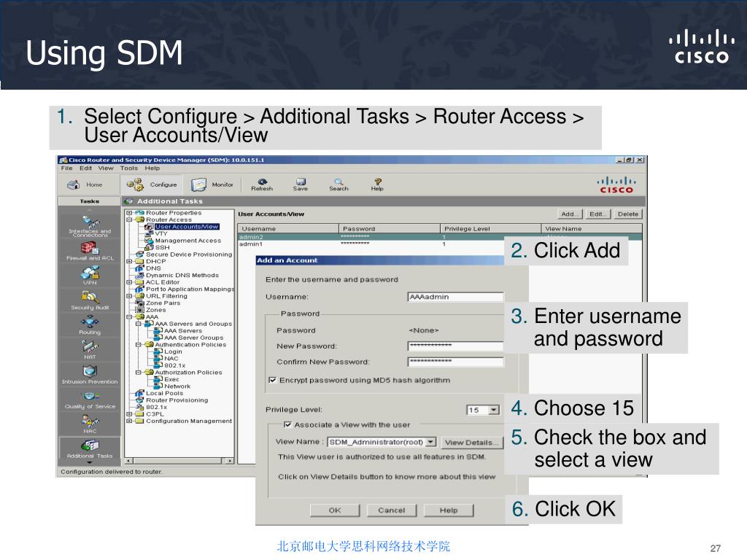
Task: Open the File menu
Action: (66, 168)
